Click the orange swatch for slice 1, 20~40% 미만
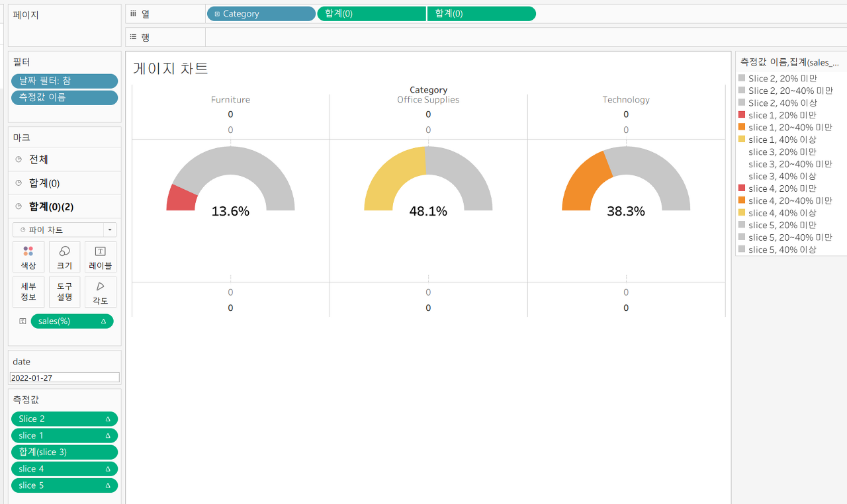The height and width of the screenshot is (504, 847). [742, 127]
